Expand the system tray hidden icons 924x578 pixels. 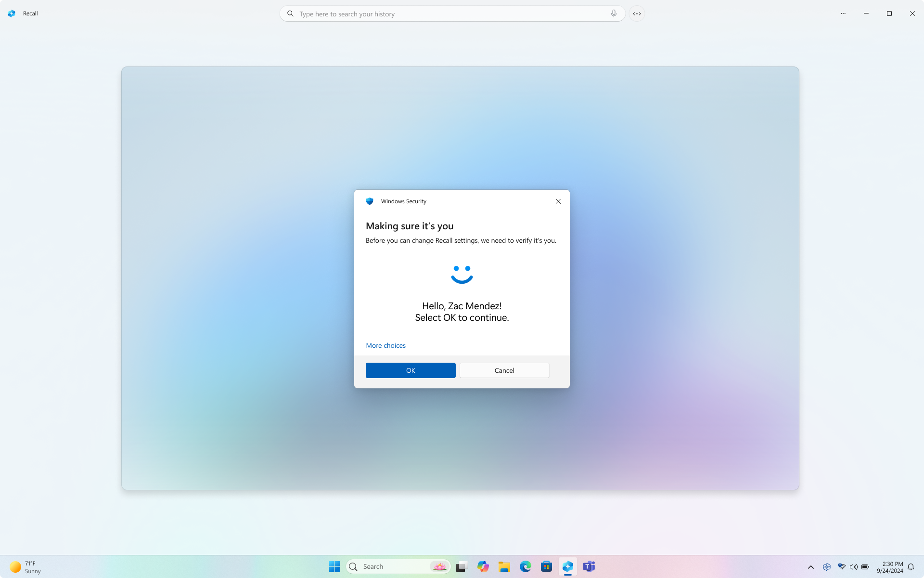pos(811,566)
